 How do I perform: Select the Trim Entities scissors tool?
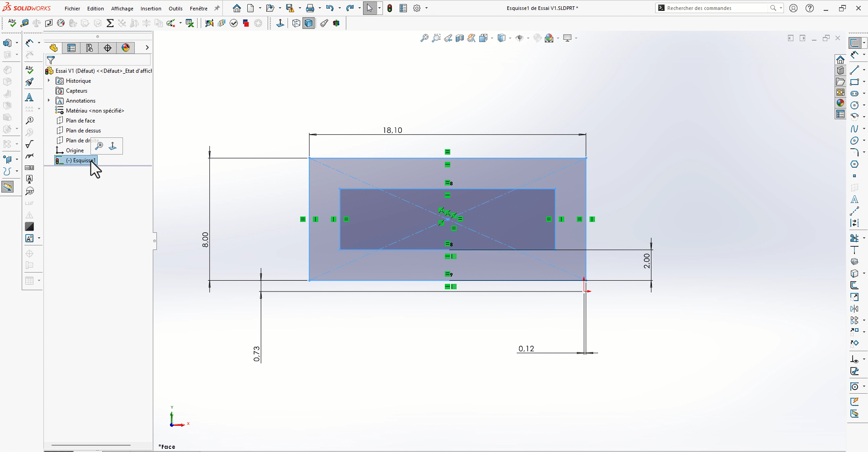[x=854, y=238]
